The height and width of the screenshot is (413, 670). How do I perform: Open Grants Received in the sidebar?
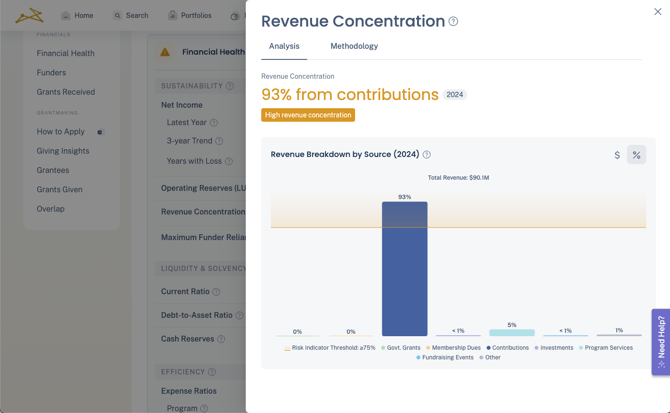click(66, 92)
